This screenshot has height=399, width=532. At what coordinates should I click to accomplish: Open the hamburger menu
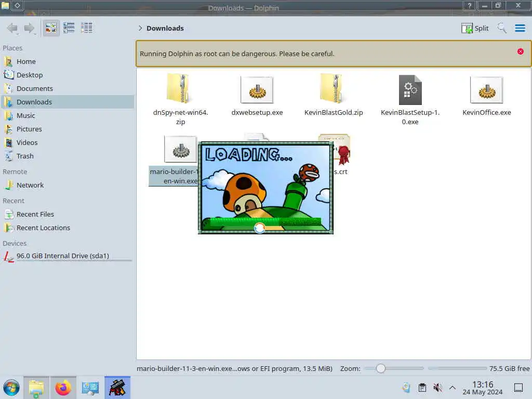520,28
